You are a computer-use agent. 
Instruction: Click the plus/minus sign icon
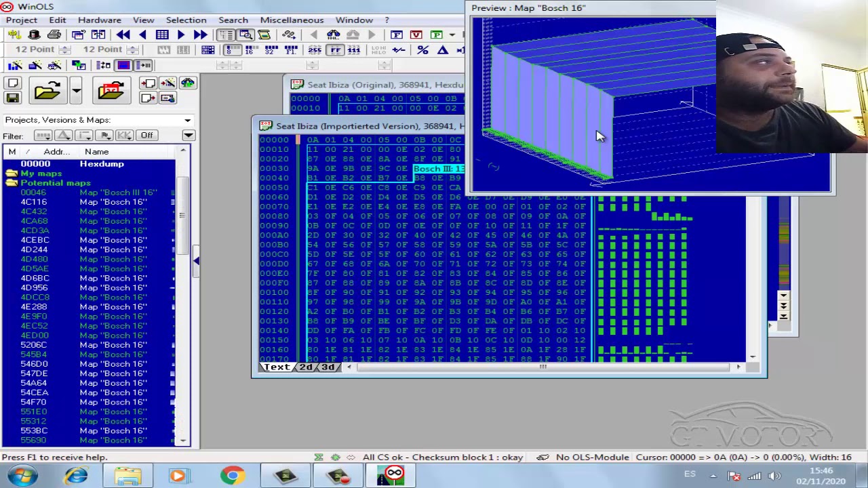pyautogui.click(x=399, y=50)
